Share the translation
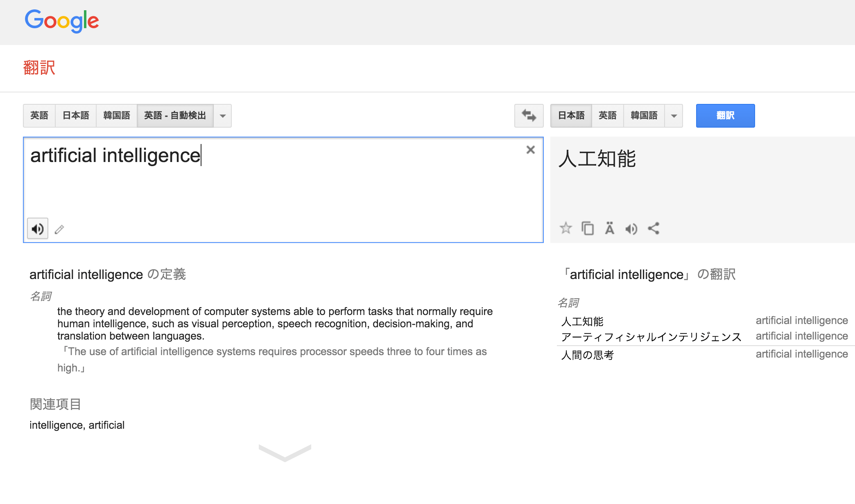The height and width of the screenshot is (504, 855). tap(654, 228)
